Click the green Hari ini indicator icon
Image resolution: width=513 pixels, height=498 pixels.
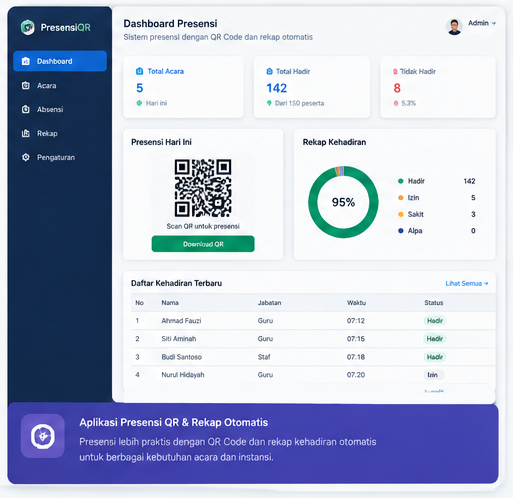click(x=139, y=103)
